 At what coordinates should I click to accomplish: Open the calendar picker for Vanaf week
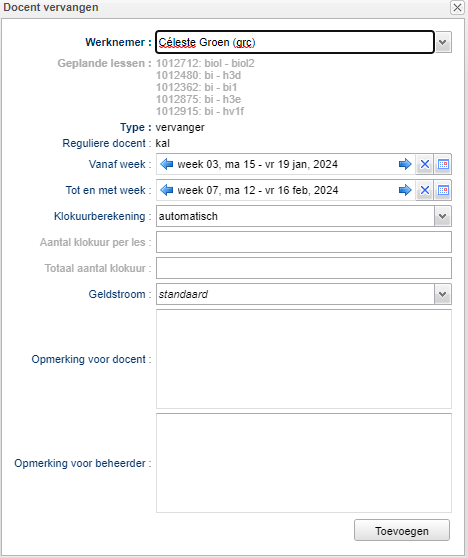[x=443, y=164]
